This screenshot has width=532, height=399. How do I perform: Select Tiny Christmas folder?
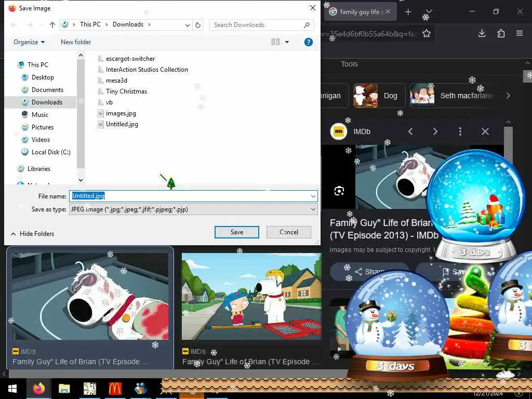pyautogui.click(x=126, y=91)
